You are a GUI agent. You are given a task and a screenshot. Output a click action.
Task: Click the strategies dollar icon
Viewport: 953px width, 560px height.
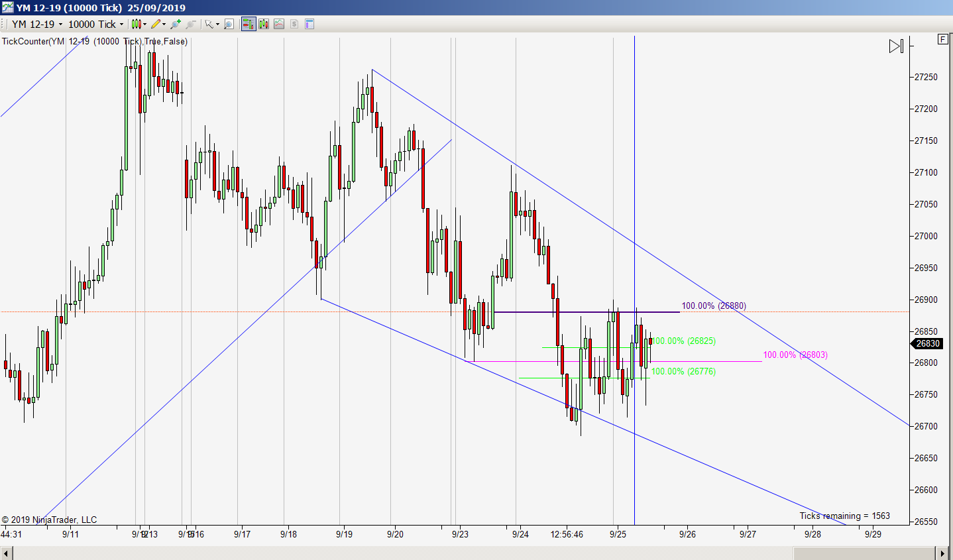point(294,24)
